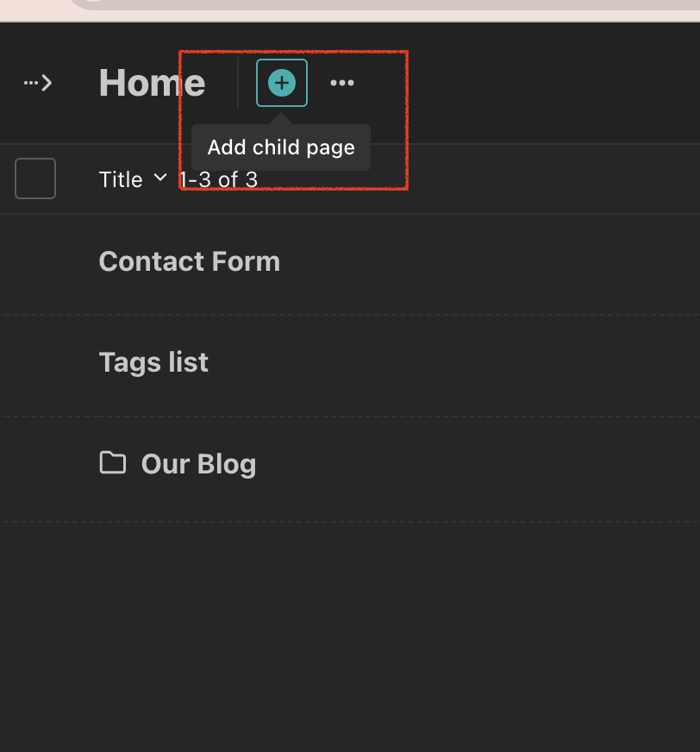Open the Tags list page
700x752 pixels.
tap(153, 362)
